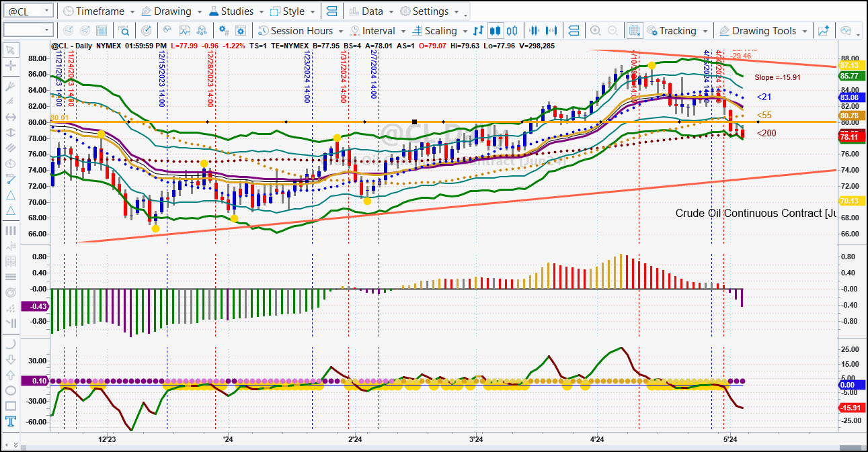Click the chart image icon in toolbar
Image resolution: width=868 pixels, height=452 pixels.
pyautogui.click(x=184, y=30)
